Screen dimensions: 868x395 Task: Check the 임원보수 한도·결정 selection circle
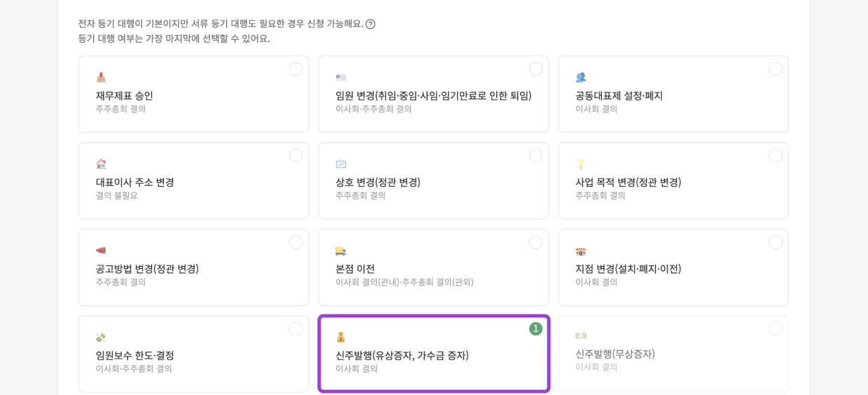point(296,328)
